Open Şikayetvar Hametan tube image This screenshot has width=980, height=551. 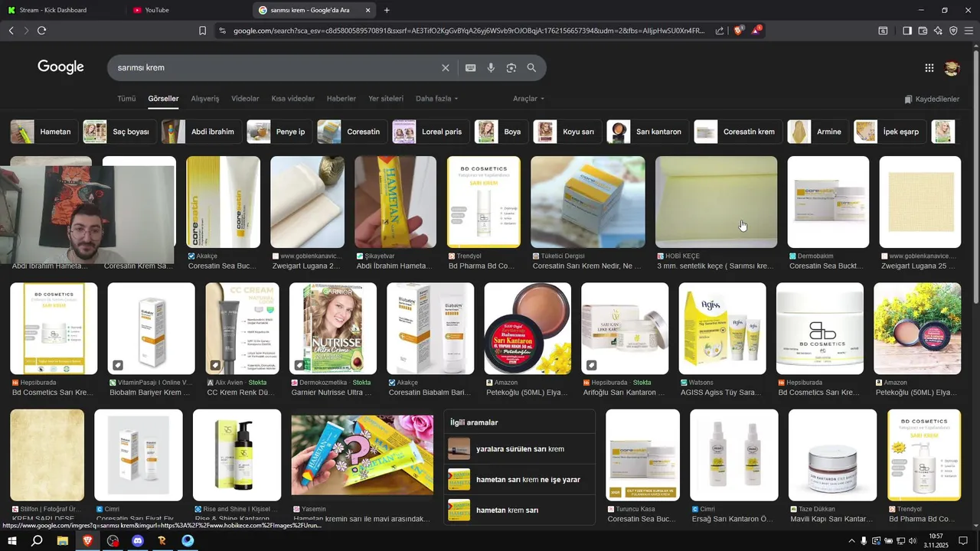pos(395,202)
